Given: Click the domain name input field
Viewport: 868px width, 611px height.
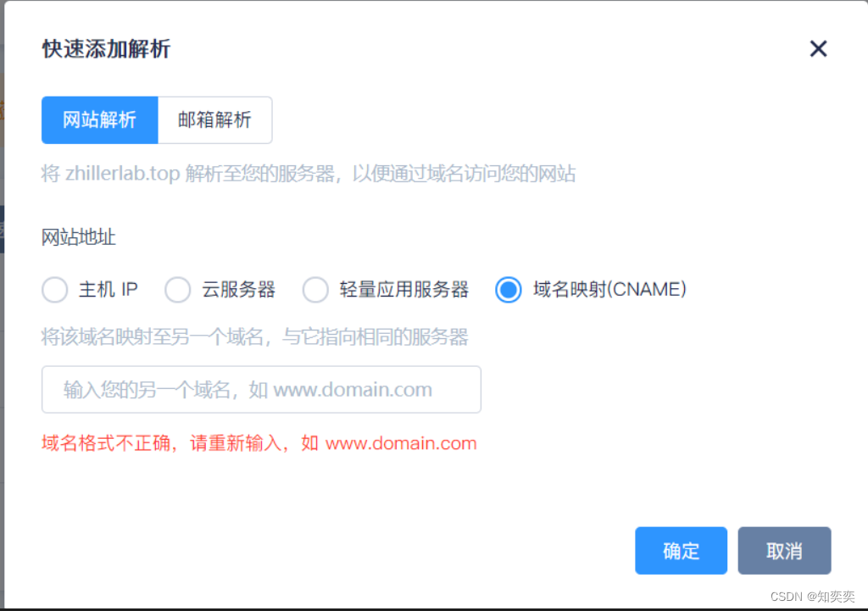Looking at the screenshot, I should (261, 389).
